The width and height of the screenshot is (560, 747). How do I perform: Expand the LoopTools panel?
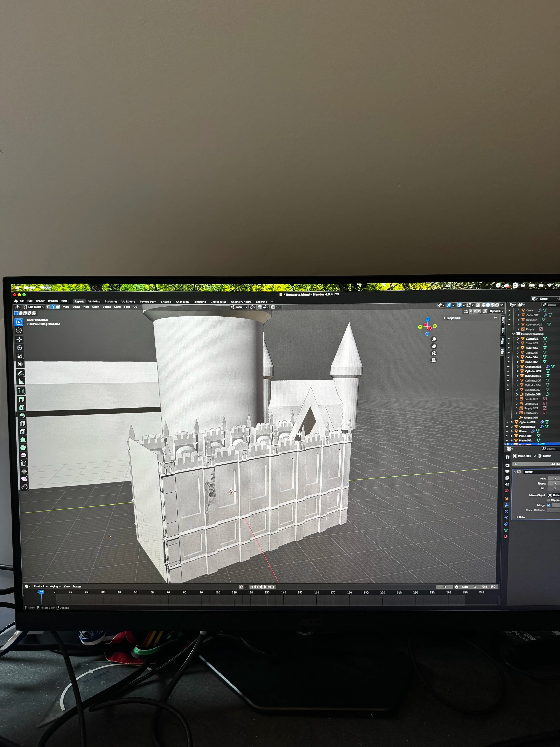point(452,318)
